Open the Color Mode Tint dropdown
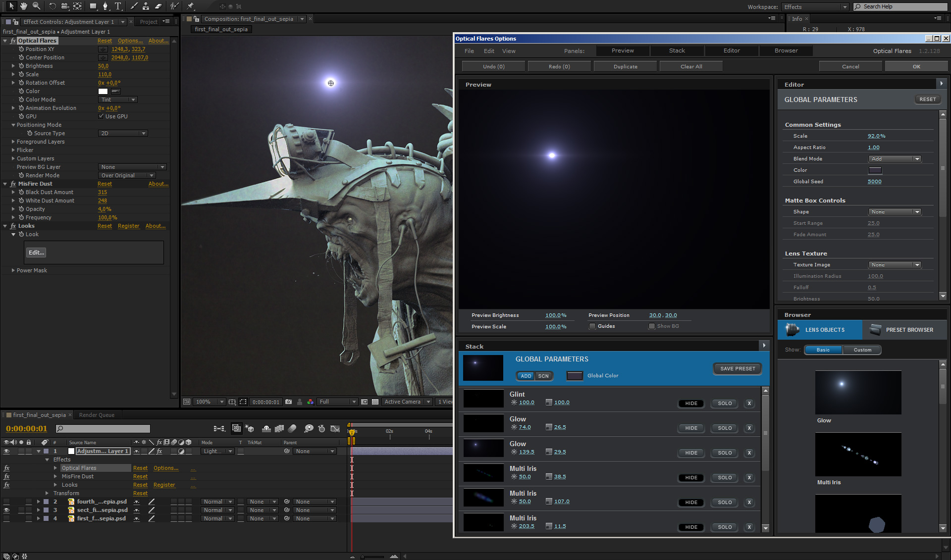 (117, 100)
